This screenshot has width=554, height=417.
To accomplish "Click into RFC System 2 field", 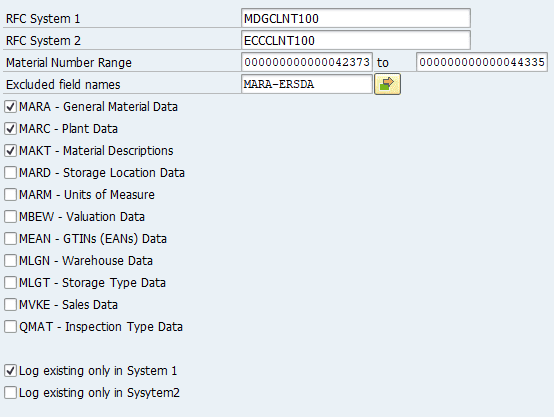I will click(356, 40).
